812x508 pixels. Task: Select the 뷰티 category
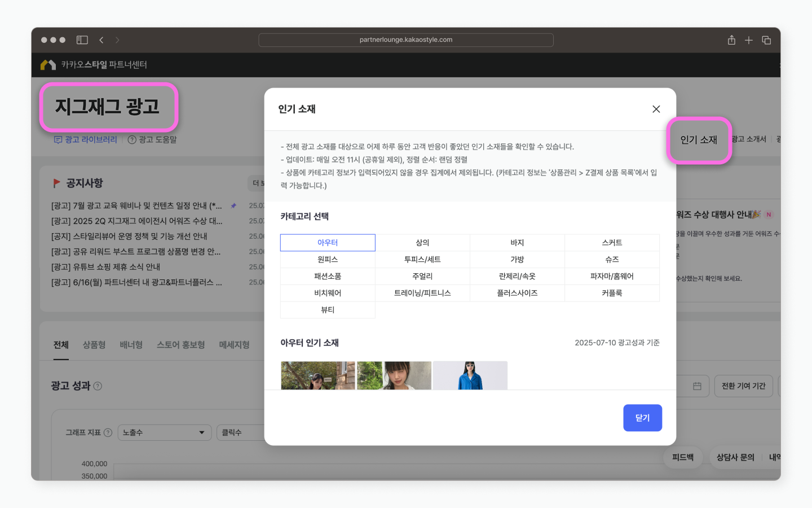328,310
